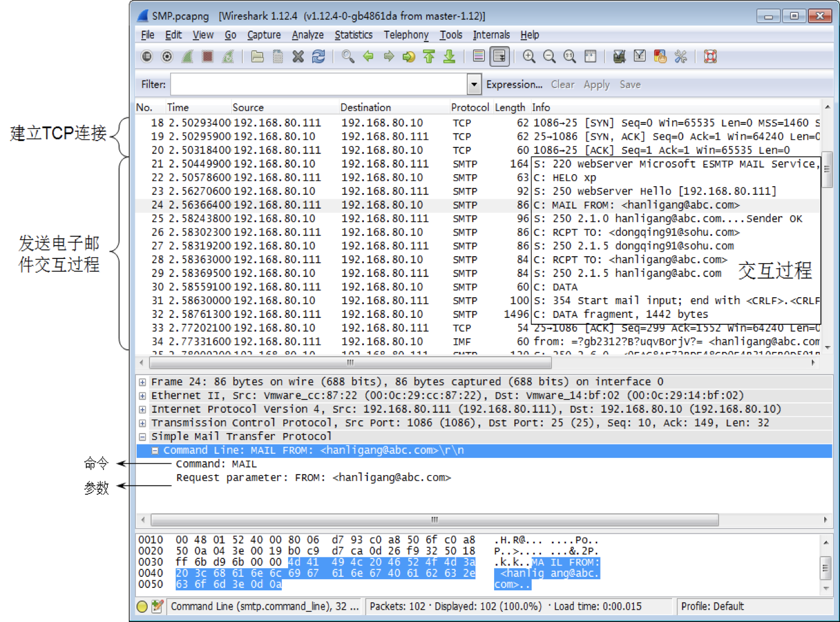Click the Apply filter button
Viewport: 840px width, 622px height.
pos(596,84)
